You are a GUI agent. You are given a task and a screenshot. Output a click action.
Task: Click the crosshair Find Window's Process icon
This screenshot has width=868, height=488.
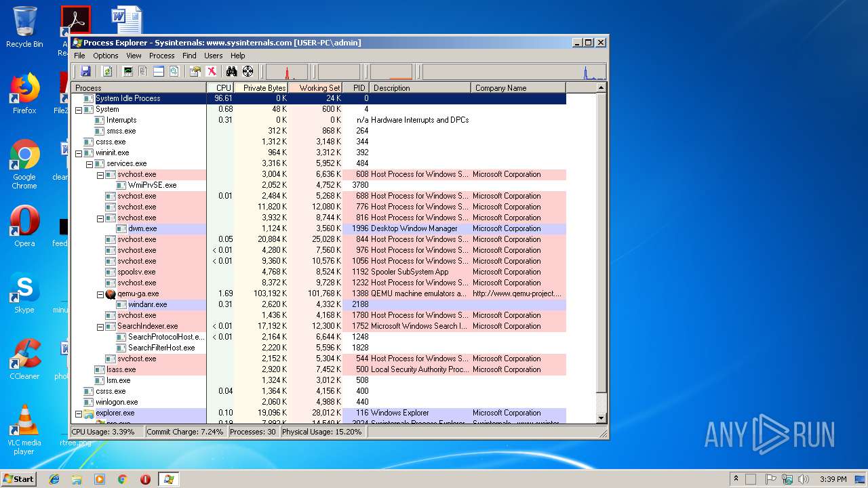coord(248,71)
